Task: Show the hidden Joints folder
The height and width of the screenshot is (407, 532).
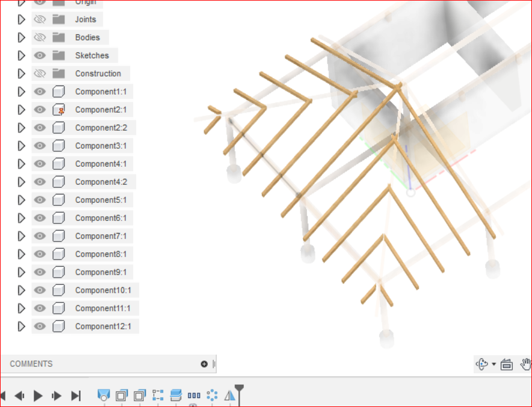Action: click(40, 19)
